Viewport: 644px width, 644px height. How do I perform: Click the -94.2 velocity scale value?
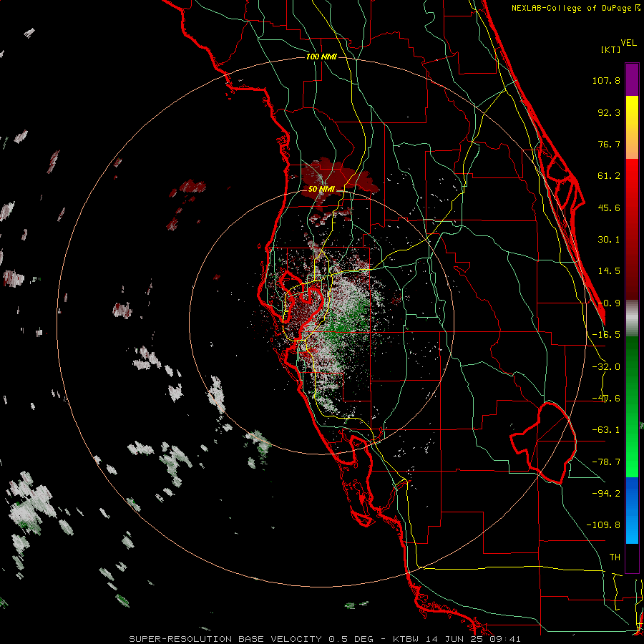[606, 494]
